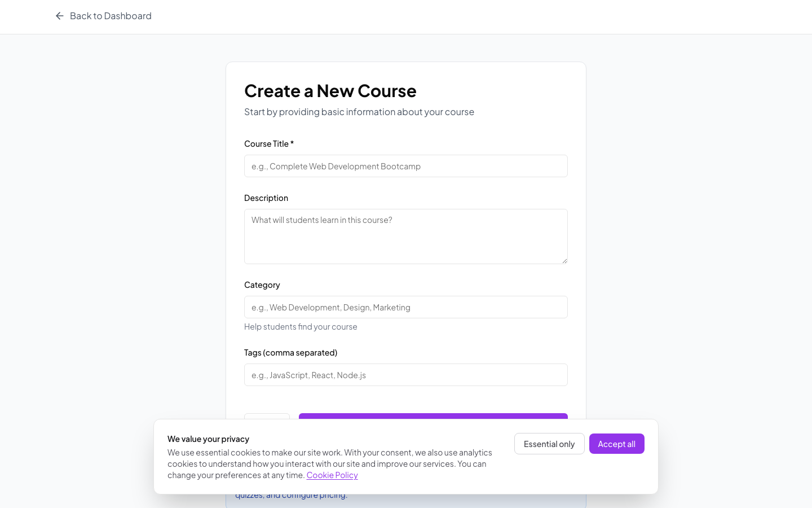
Task: Click the blue note mentioning quizzes and pricing
Action: pos(291,494)
